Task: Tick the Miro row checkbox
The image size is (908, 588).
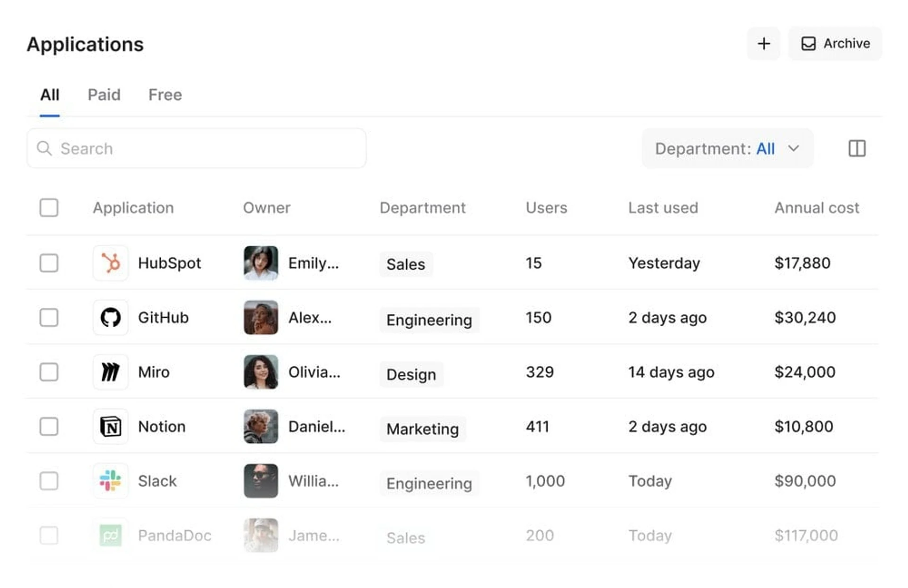Action: (x=49, y=372)
